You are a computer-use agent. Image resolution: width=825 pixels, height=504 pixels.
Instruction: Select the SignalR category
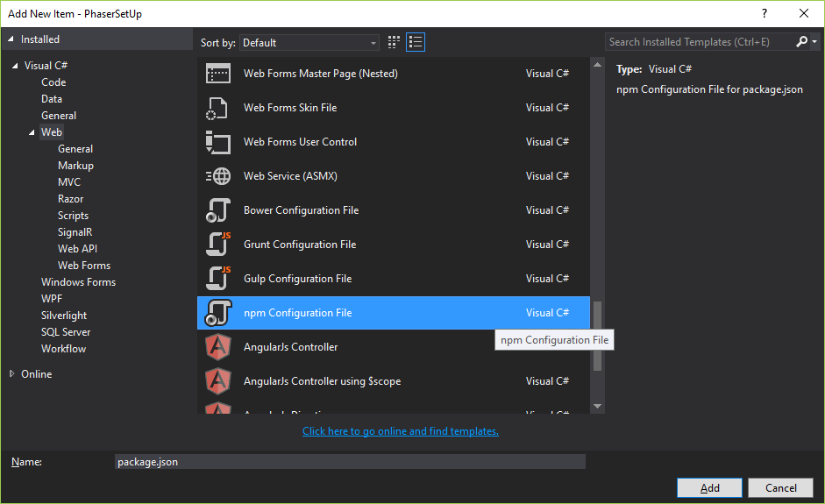click(x=75, y=232)
